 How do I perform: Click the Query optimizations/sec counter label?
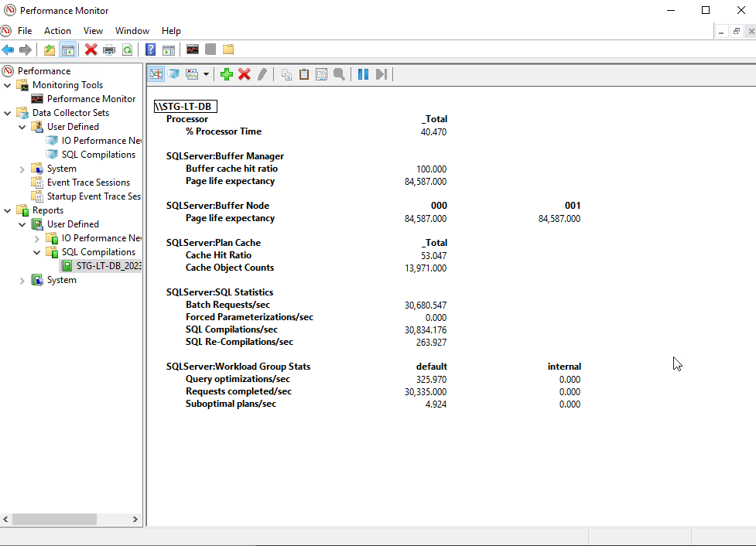pos(238,379)
